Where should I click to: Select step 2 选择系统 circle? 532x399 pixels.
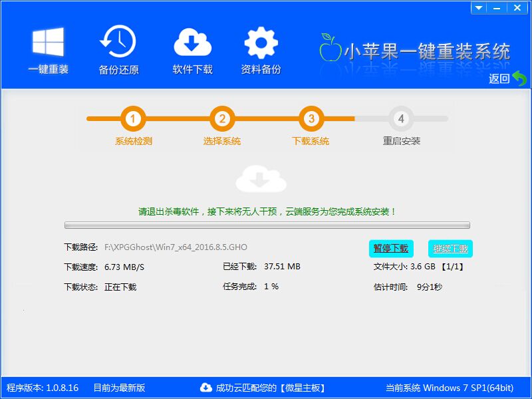click(222, 119)
